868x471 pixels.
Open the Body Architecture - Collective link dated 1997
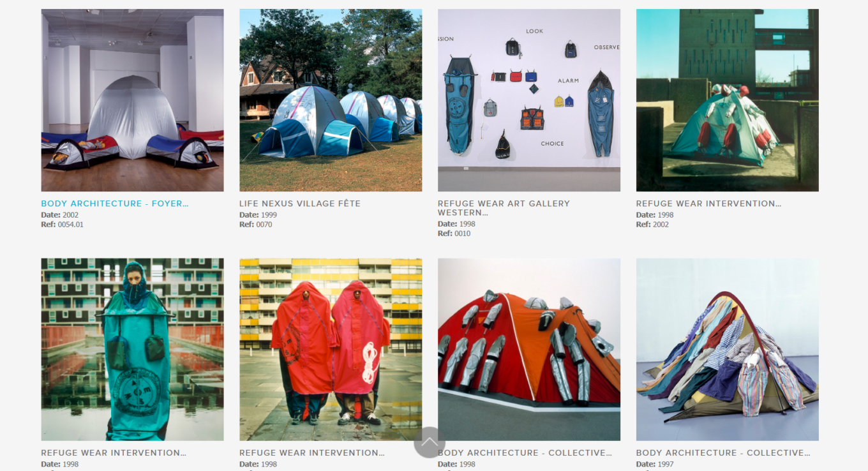pos(723,452)
